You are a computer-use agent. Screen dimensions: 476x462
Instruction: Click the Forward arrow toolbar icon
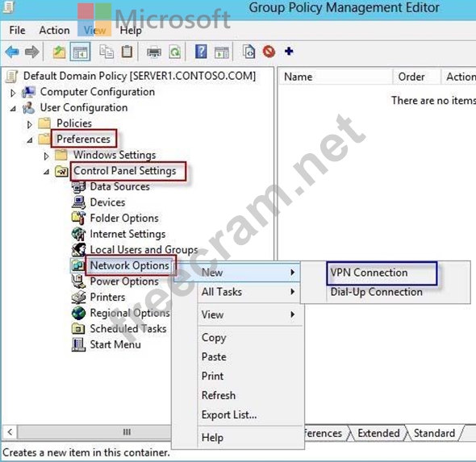[32, 52]
